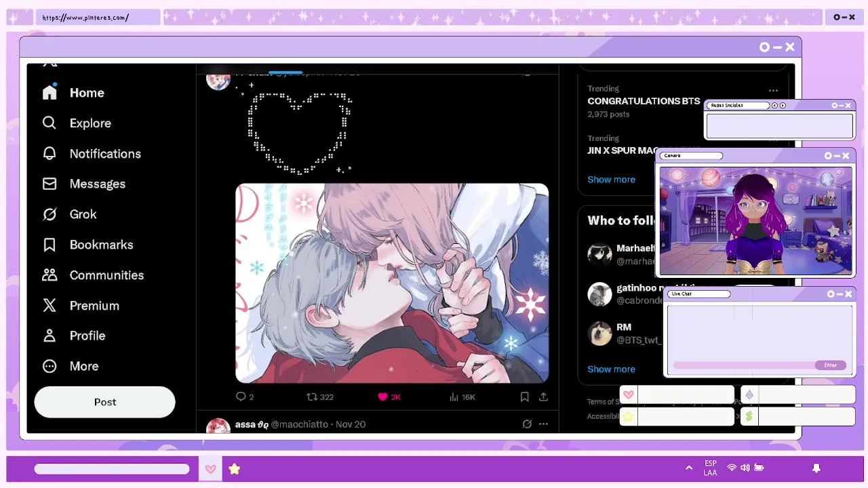Click the circle button on the Live Chat window
Screen dimensions: 868x488
[x=831, y=294]
